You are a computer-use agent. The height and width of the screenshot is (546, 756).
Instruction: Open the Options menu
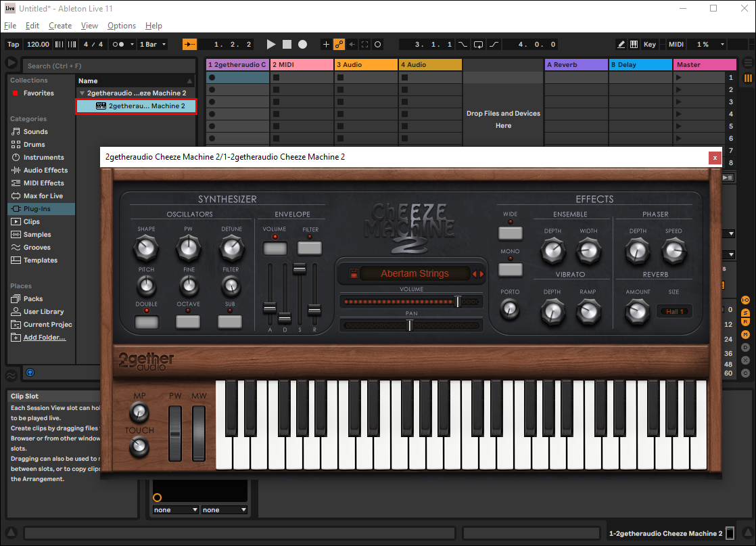[122, 26]
